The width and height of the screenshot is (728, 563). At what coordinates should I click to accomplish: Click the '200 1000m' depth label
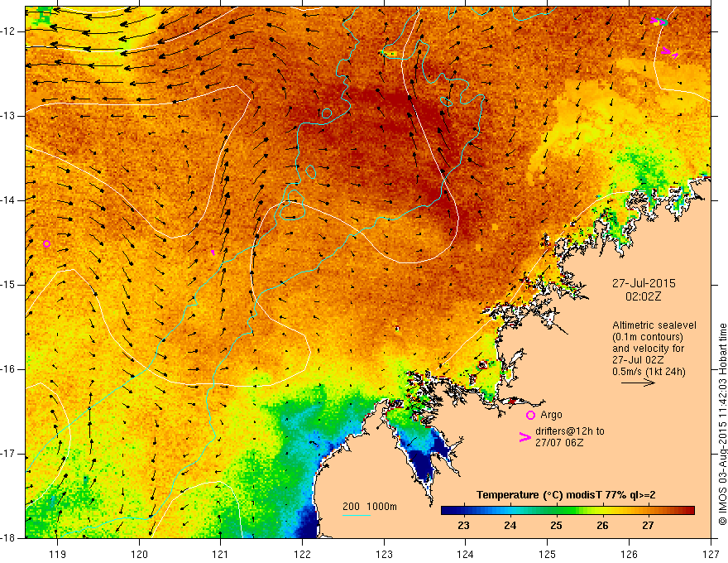click(x=370, y=507)
